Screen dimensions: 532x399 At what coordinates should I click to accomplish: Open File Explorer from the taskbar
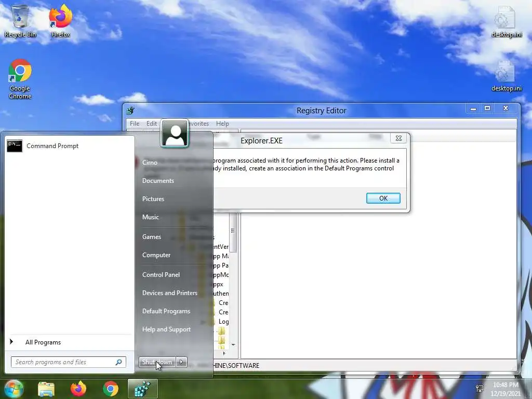pos(46,389)
